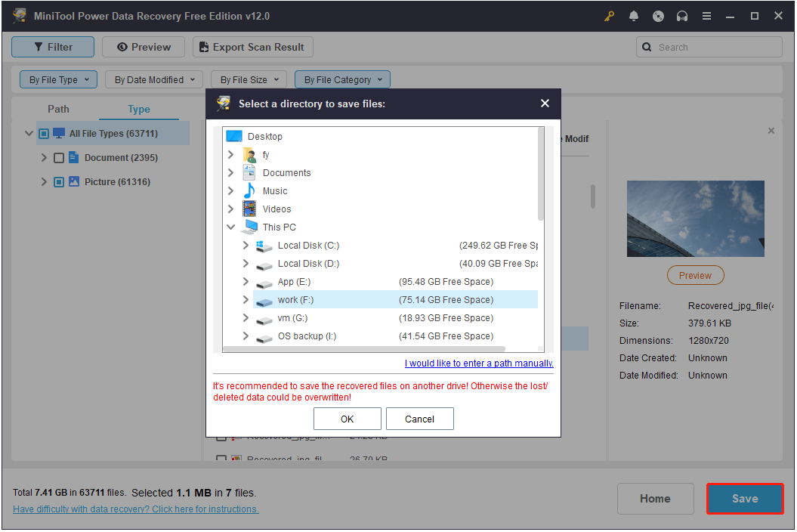Select the Videos folder icon
The image size is (797, 532).
tap(249, 209)
